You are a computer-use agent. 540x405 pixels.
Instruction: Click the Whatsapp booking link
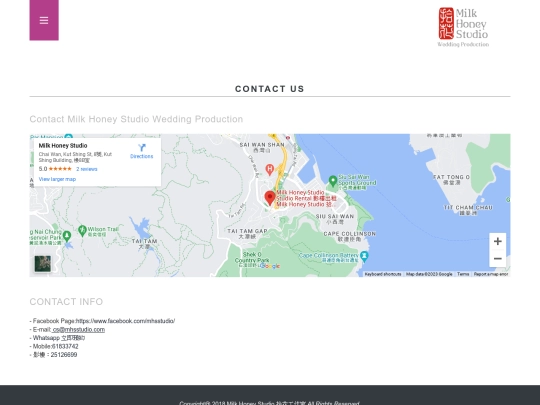pyautogui.click(x=73, y=338)
